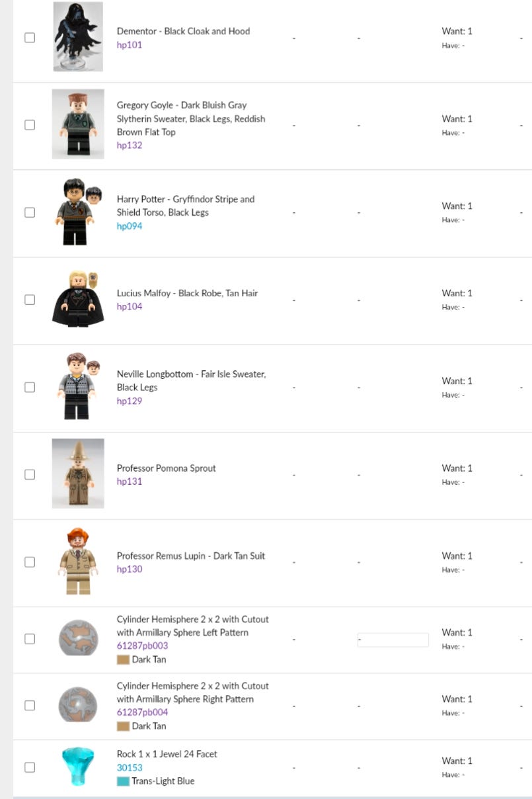Screen dimensions: 532x799
Task: Click the input field in Armillary Left row
Action: 393,640
